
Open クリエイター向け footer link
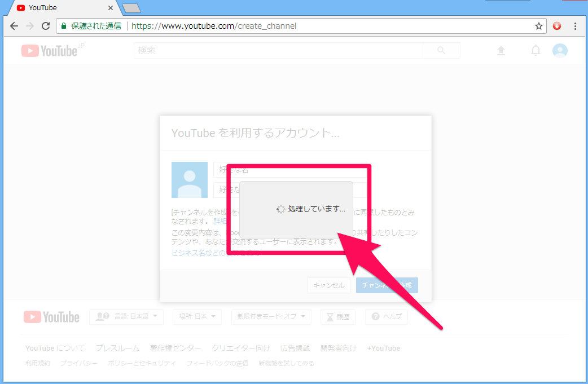pos(241,348)
